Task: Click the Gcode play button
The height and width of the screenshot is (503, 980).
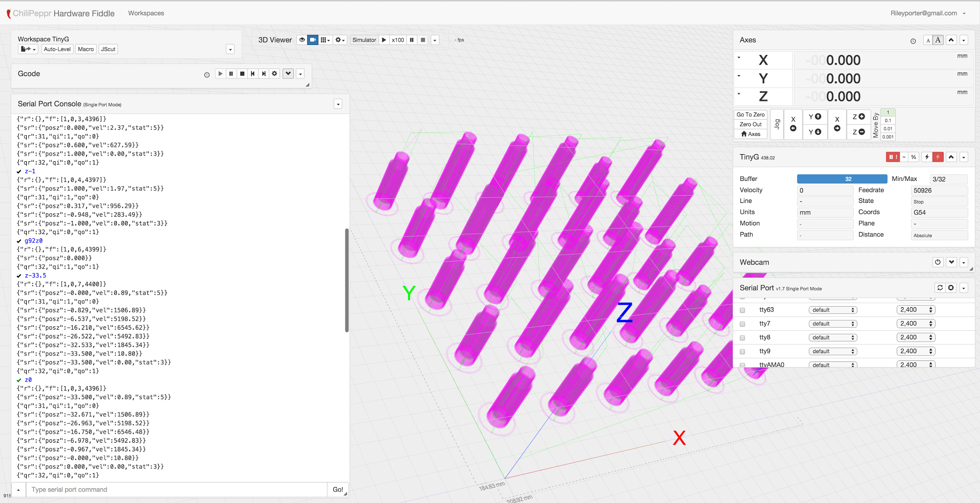Action: (220, 74)
